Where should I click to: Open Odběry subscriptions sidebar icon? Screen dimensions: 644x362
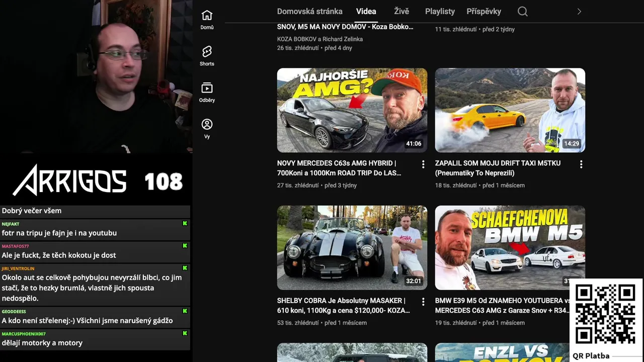click(x=207, y=93)
